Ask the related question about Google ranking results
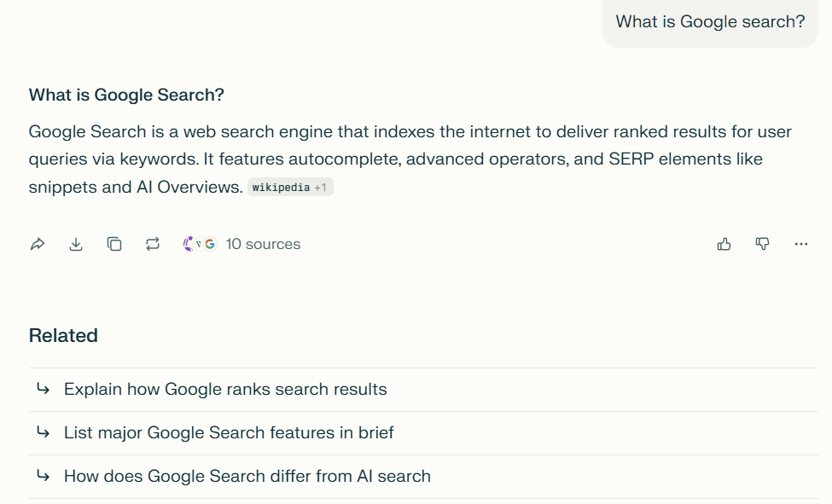The width and height of the screenshot is (832, 504). pyautogui.click(x=224, y=389)
